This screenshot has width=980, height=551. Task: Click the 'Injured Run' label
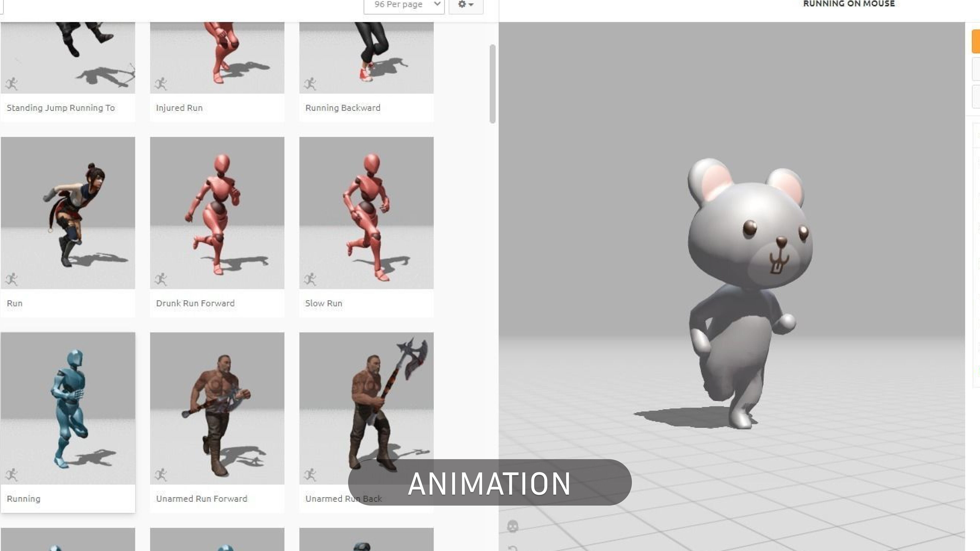(179, 108)
